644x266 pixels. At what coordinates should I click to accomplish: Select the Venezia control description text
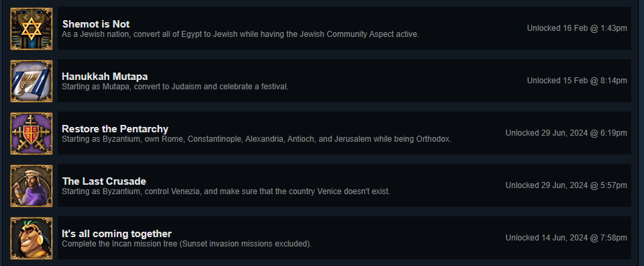click(x=226, y=192)
